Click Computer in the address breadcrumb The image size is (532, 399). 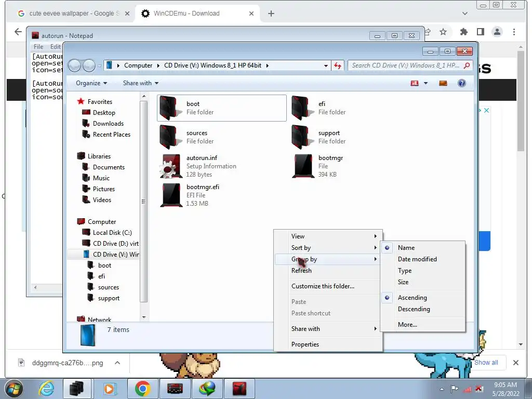[138, 65]
